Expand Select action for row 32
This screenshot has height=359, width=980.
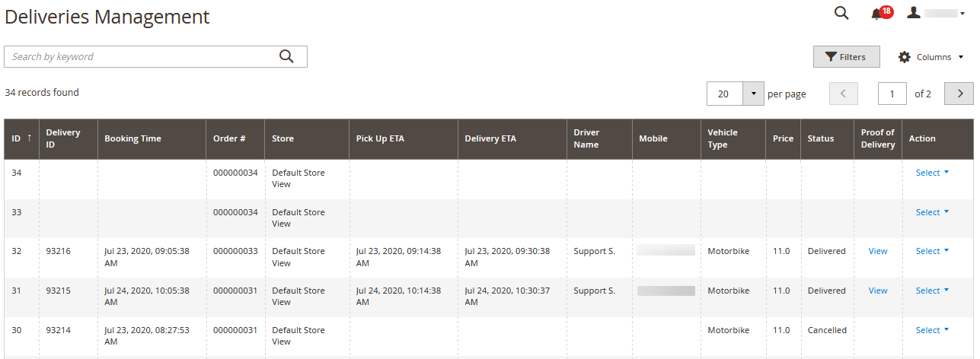932,251
